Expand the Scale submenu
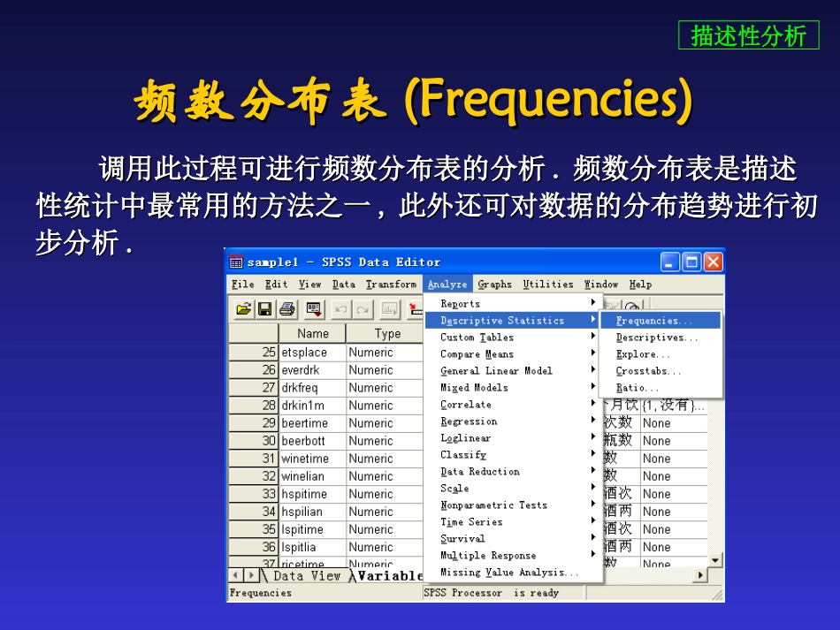Viewport: 840px width, 630px height. point(514,488)
